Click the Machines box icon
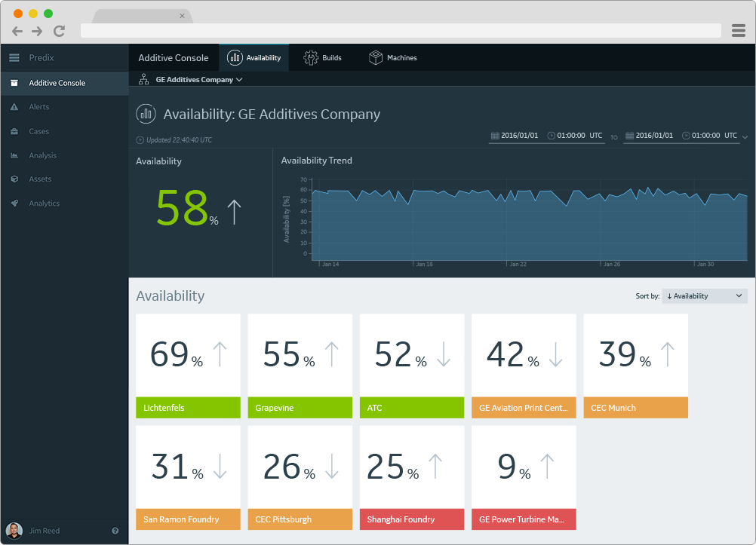 [x=376, y=58]
